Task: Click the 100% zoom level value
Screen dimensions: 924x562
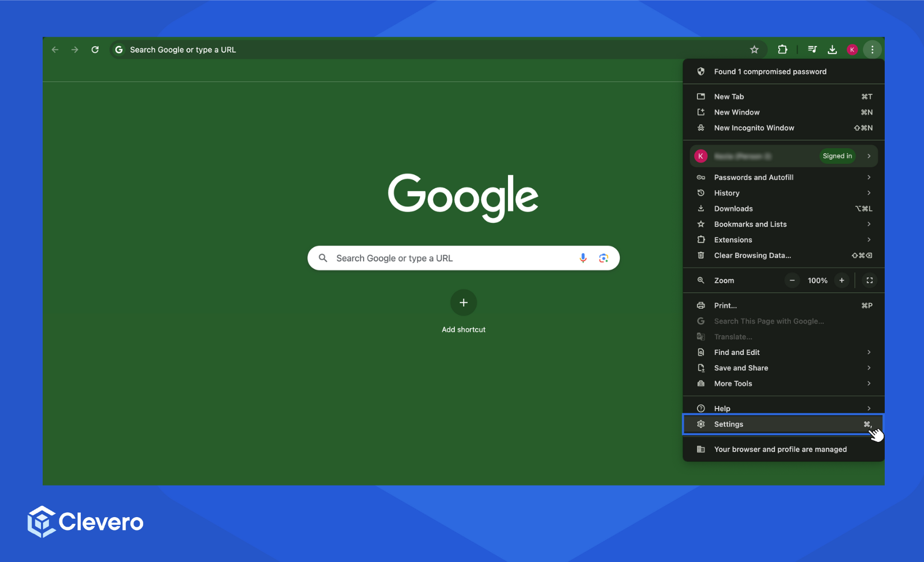Action: tap(817, 281)
